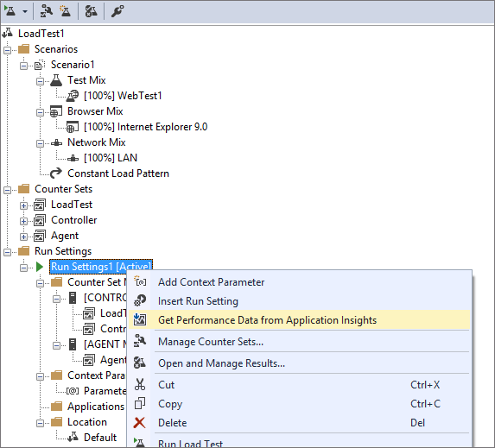The width and height of the screenshot is (495, 448).
Task: Click the WebTest1 web test icon
Action: tap(73, 96)
